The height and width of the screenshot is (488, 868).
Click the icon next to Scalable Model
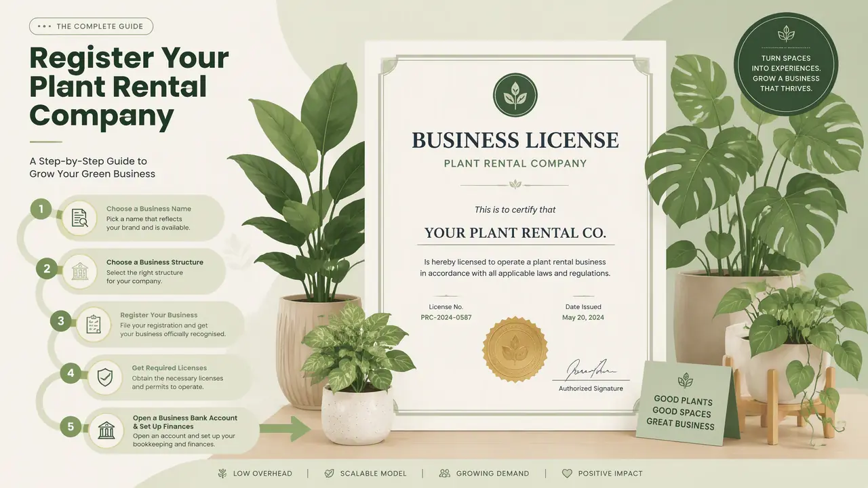click(330, 473)
